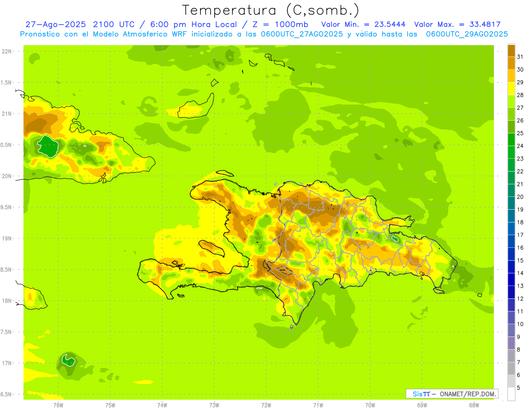Click the 20N latitude label

pos(6,176)
